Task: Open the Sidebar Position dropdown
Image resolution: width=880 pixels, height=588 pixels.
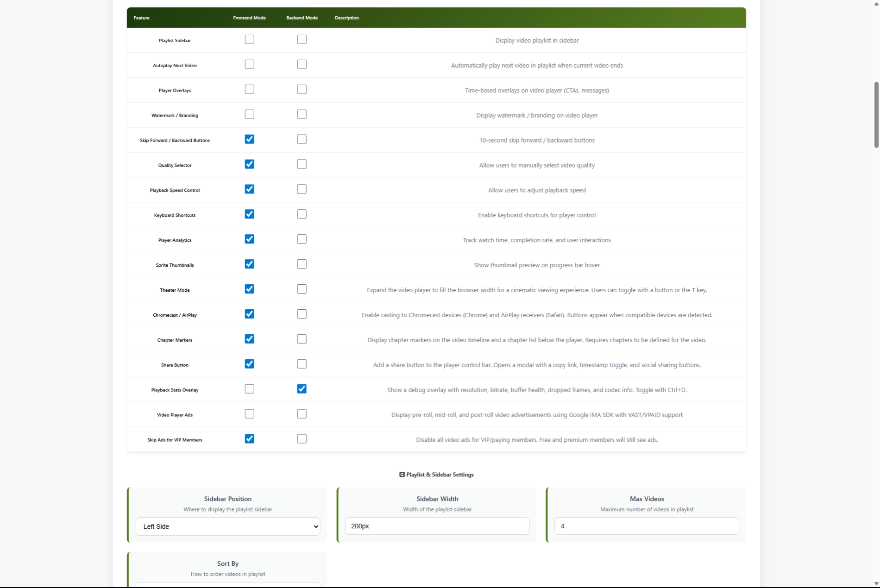Action: (227, 526)
